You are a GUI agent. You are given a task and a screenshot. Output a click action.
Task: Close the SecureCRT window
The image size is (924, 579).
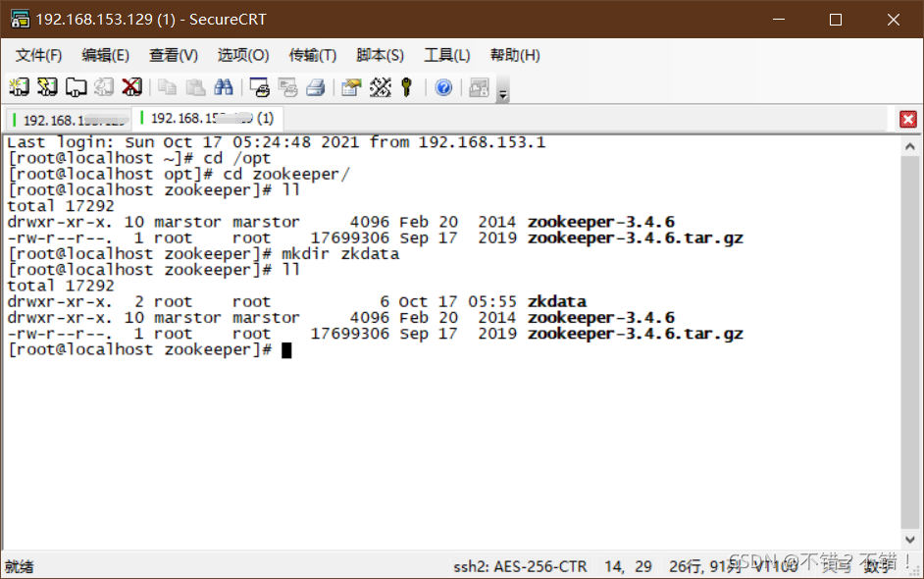(893, 20)
